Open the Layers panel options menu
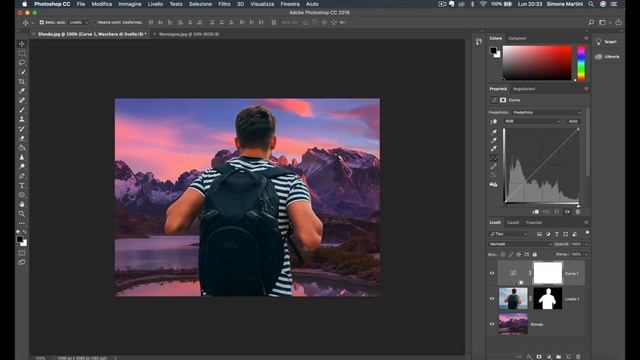Viewport: 640px width, 360px height. click(586, 222)
